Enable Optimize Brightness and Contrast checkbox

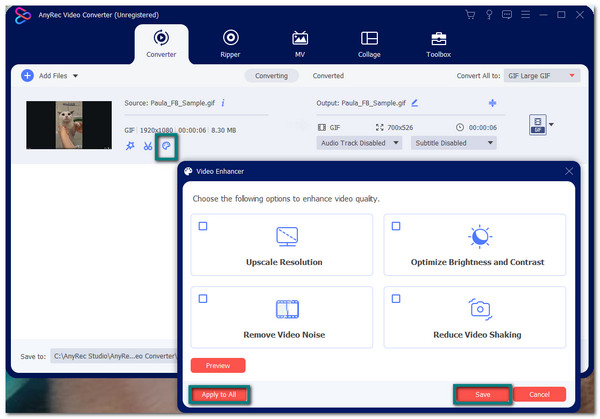[x=396, y=226]
